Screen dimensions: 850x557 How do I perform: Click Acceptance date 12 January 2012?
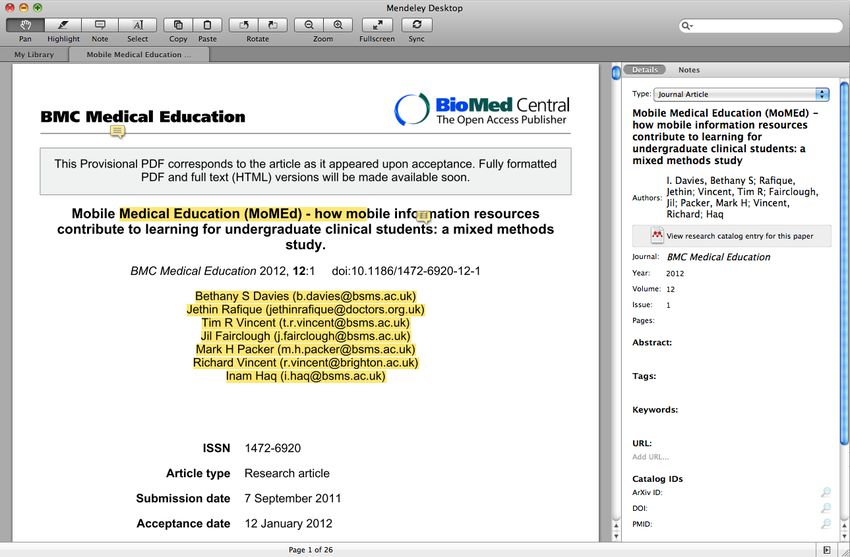click(x=288, y=523)
